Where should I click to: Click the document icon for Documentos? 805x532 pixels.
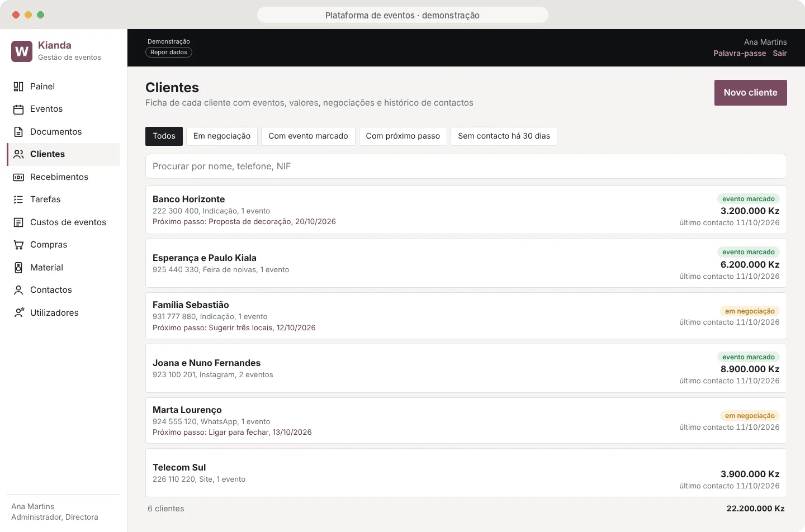point(18,132)
